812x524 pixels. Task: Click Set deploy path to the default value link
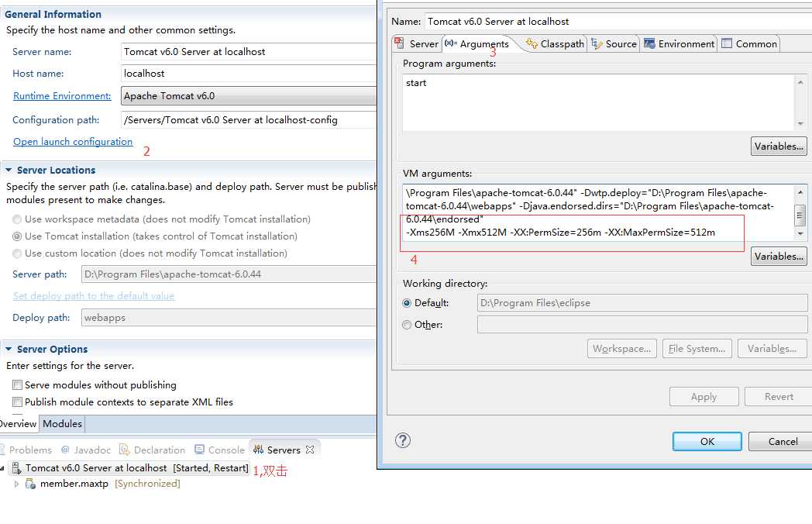94,296
